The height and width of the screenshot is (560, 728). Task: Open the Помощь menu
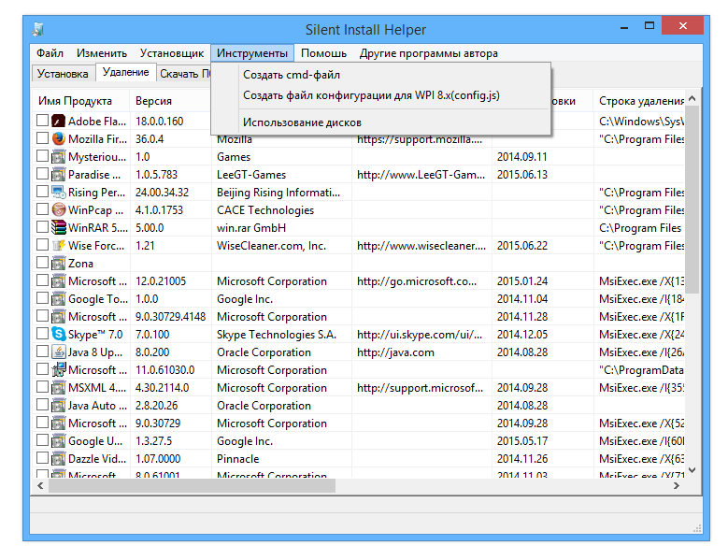(x=323, y=53)
